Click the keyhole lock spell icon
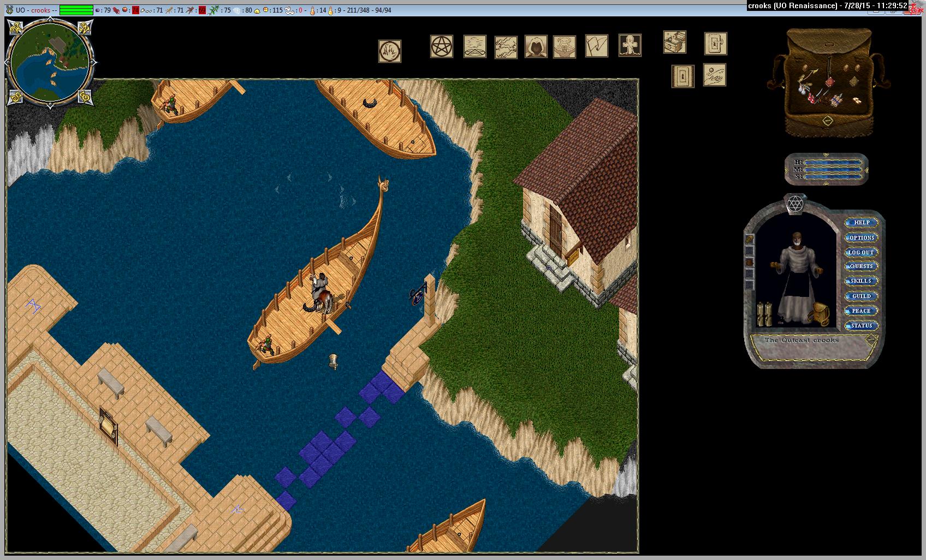Image resolution: width=926 pixels, height=560 pixels. pos(683,76)
